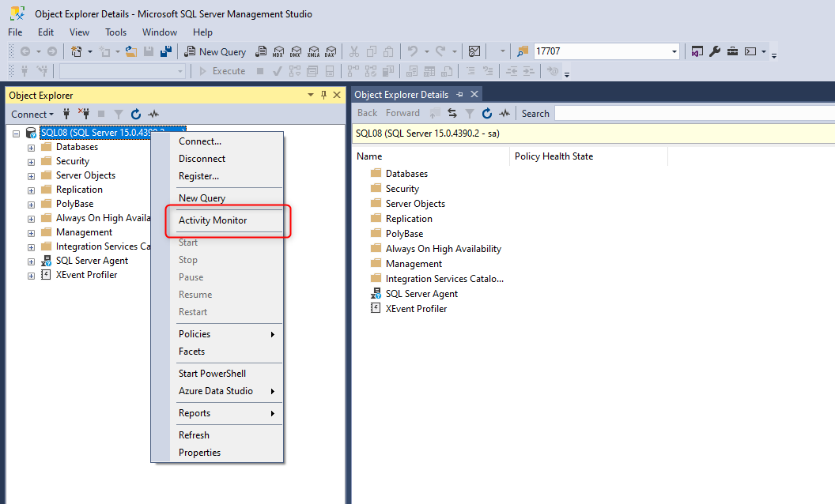Click the pin icon on Object Explorer panel
This screenshot has width=835, height=504.
coord(323,95)
